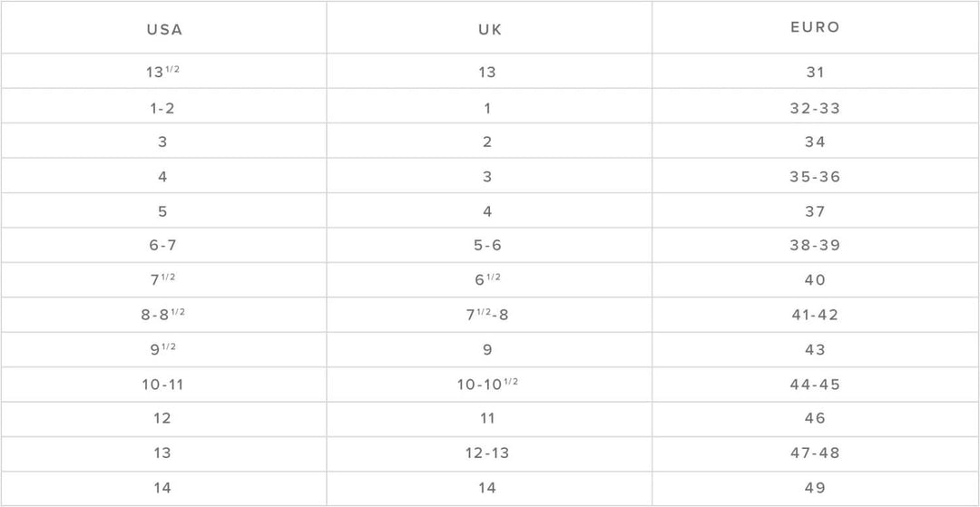
Task: Click the EURO column header
Action: click(x=815, y=27)
